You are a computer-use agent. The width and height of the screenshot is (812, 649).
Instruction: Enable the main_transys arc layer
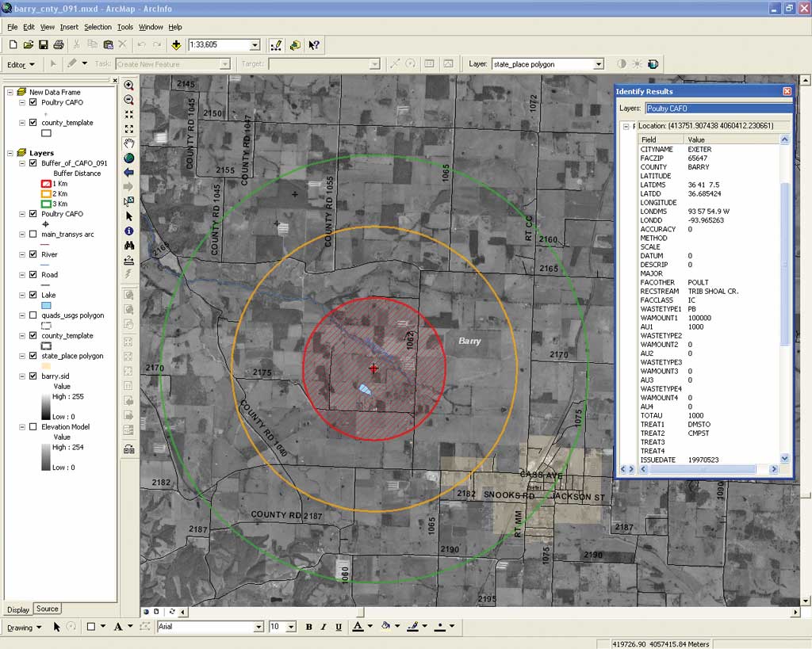pyautogui.click(x=33, y=234)
